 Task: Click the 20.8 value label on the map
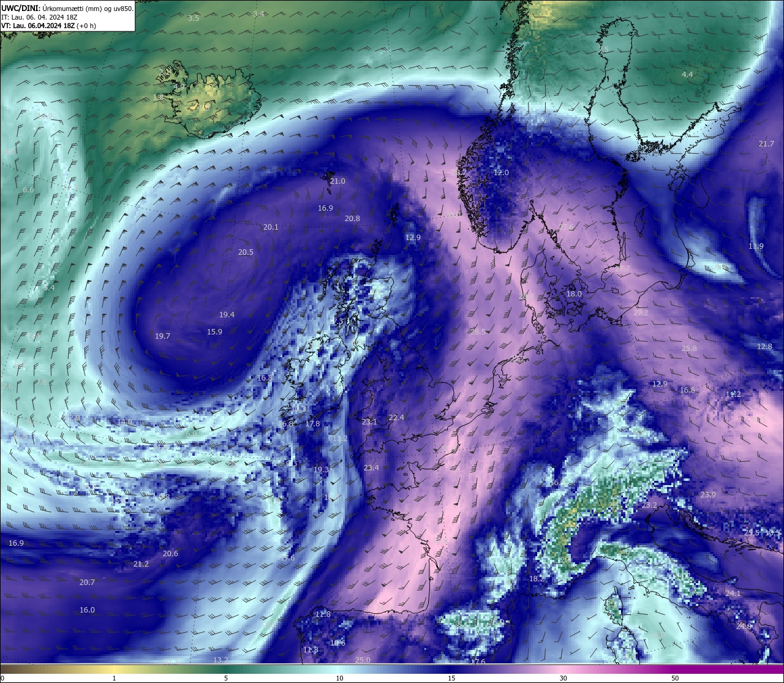click(352, 219)
